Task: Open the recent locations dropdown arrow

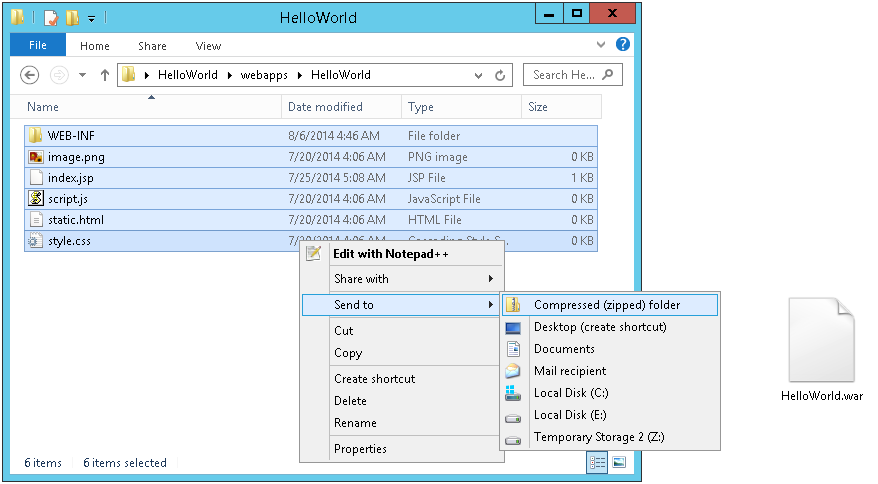Action: [x=82, y=75]
